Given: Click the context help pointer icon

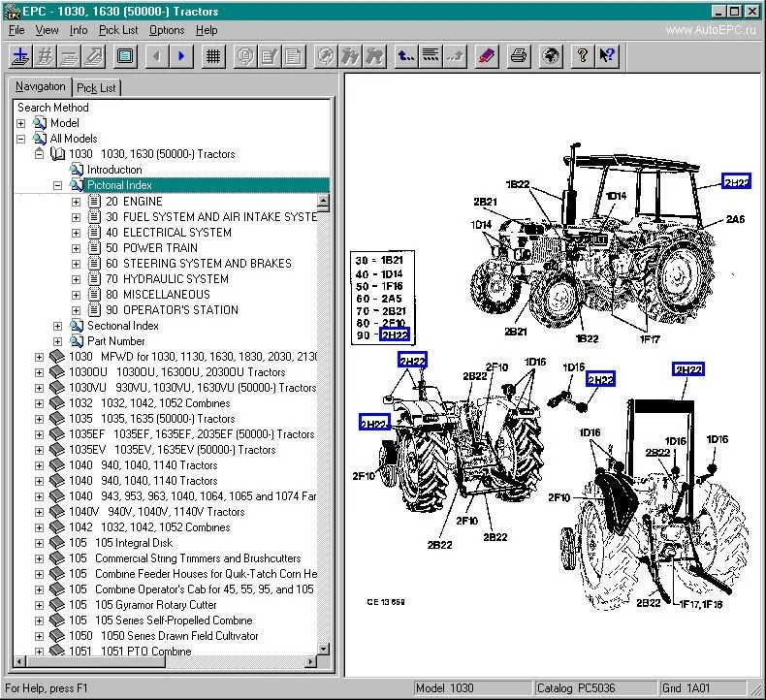Looking at the screenshot, I should [x=608, y=55].
